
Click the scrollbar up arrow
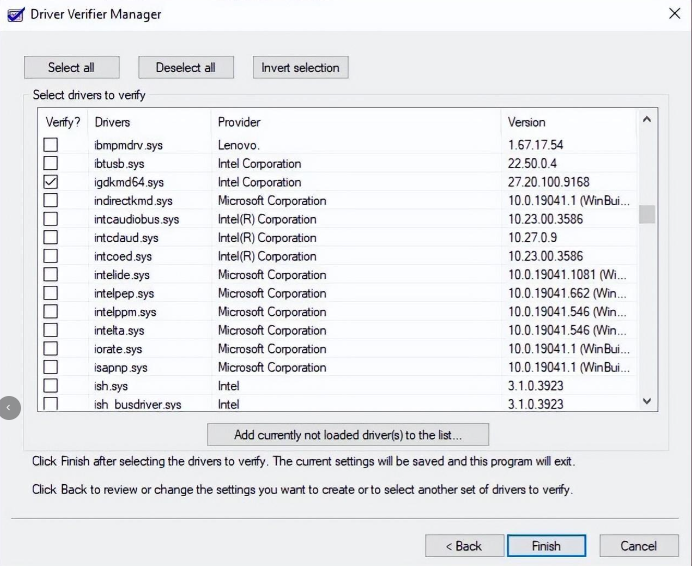click(647, 119)
